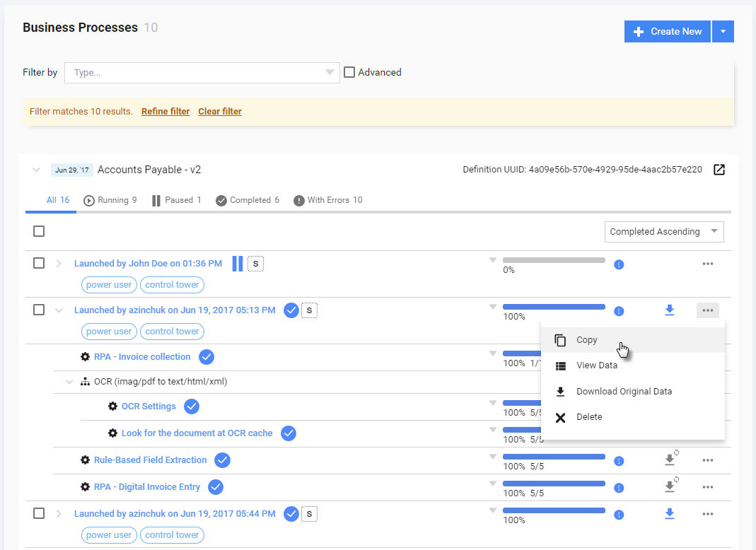The width and height of the screenshot is (756, 550).
Task: Select checkbox for John Doe launch
Action: coord(39,263)
